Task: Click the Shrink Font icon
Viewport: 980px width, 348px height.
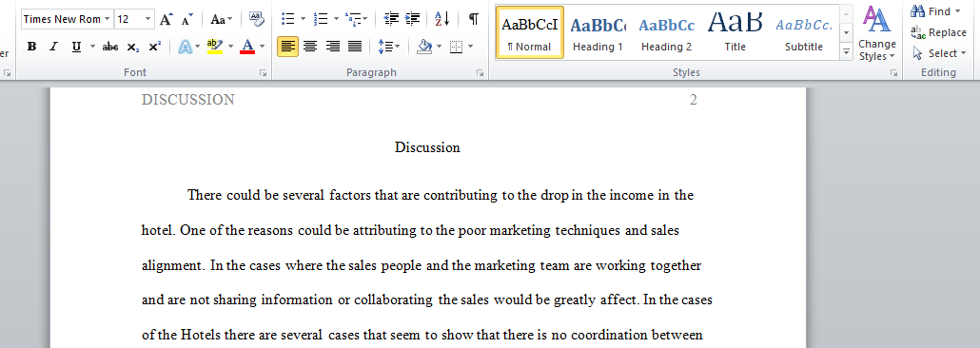Action: [x=187, y=19]
